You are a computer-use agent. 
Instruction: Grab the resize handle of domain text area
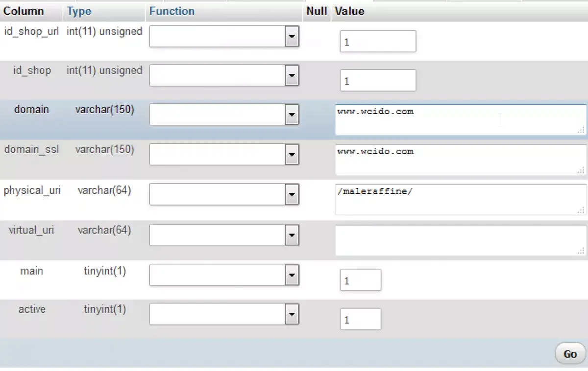click(x=581, y=130)
